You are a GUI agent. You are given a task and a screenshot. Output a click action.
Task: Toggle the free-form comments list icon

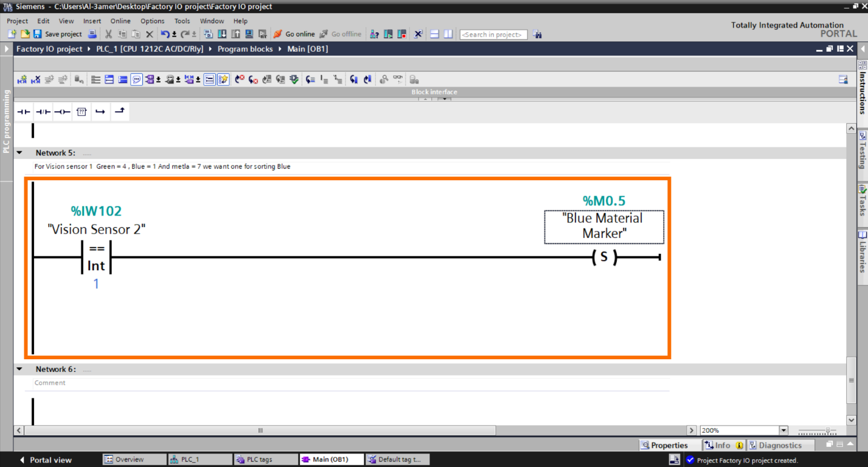point(136,80)
